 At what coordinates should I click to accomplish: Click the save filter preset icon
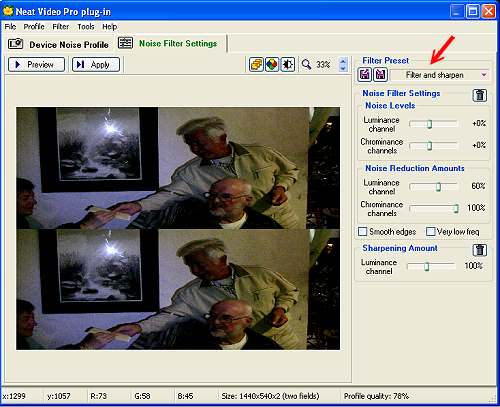[x=381, y=75]
